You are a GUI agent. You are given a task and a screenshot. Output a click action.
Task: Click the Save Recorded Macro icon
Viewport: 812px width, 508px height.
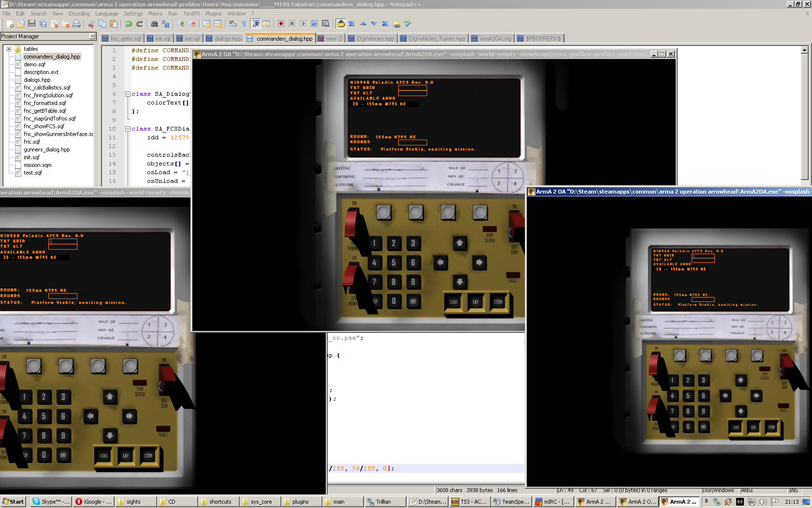click(x=325, y=24)
